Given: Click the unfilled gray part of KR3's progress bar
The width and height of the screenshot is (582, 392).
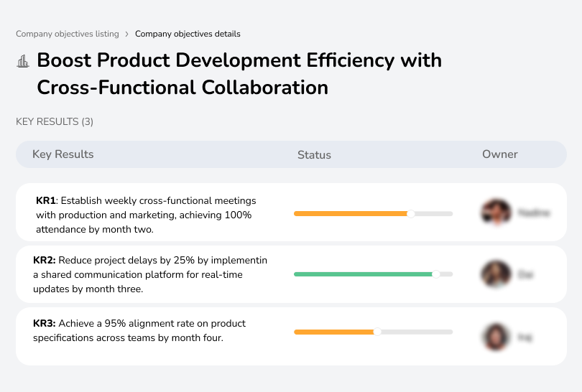Looking at the screenshot, I should coord(417,332).
